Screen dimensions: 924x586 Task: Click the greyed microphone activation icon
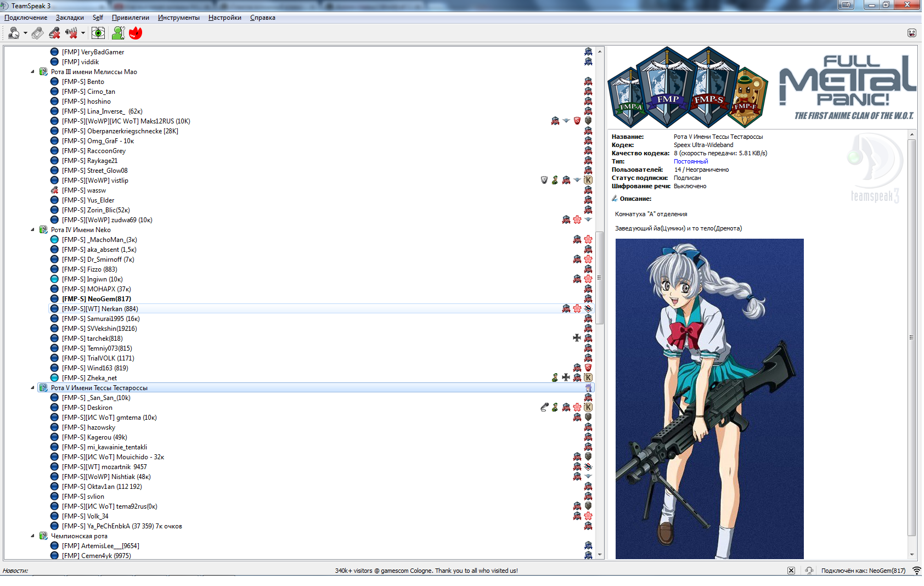coord(37,33)
